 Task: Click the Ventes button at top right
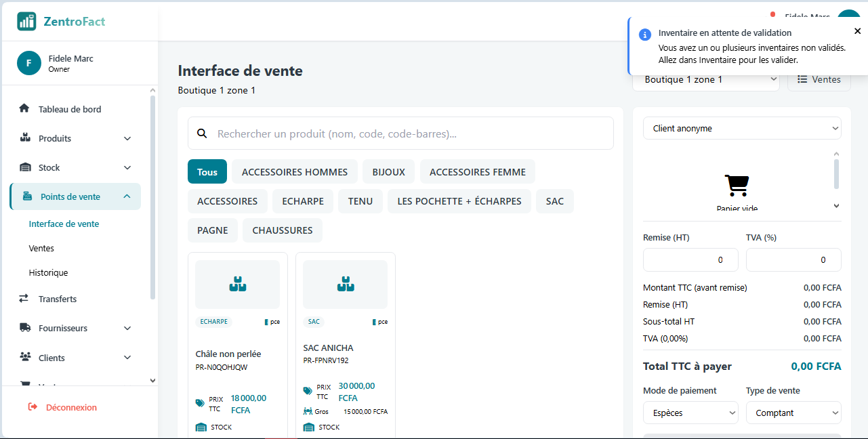click(819, 79)
